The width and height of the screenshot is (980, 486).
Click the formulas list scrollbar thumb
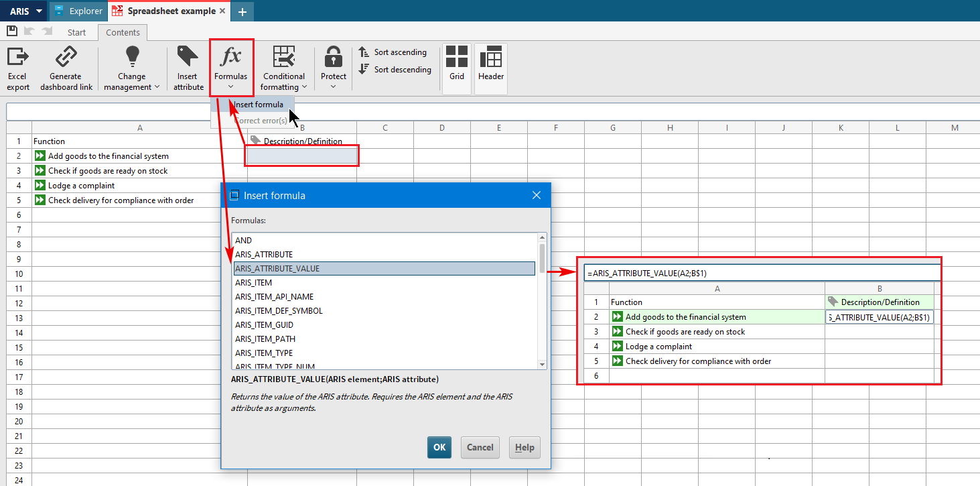pyautogui.click(x=542, y=257)
